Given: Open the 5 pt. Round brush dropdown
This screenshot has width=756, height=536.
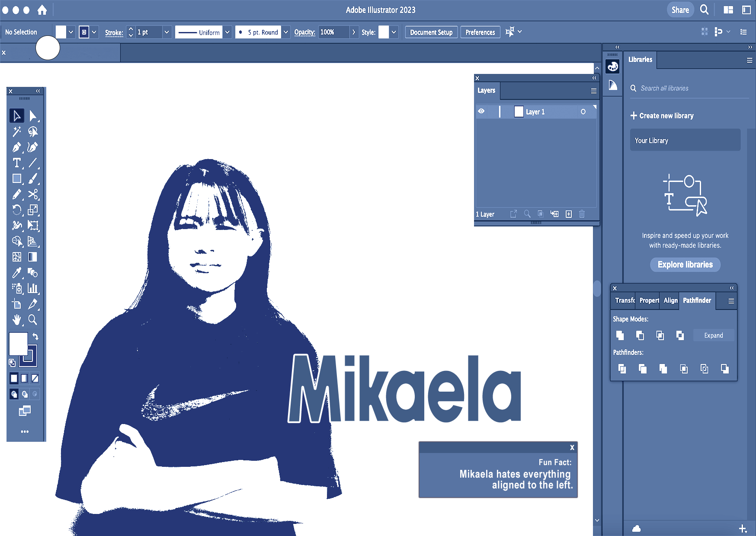Looking at the screenshot, I should (285, 32).
